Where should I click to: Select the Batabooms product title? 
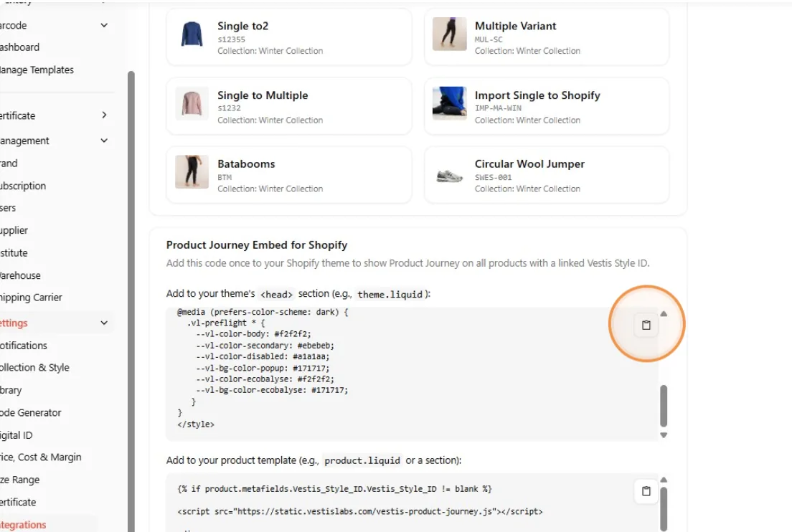pos(246,163)
